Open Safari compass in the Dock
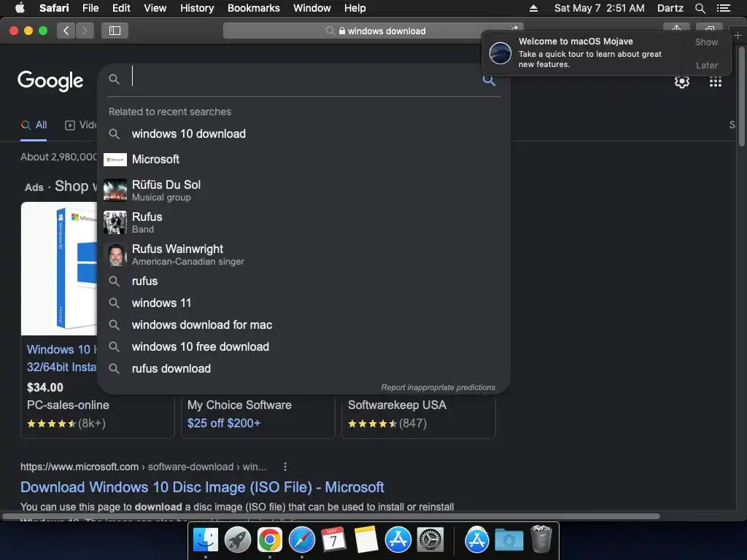Screen dimensions: 747x560 click(x=301, y=540)
